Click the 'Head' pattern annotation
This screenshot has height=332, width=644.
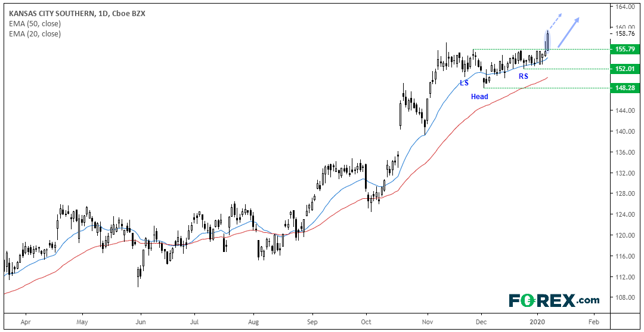click(x=479, y=97)
